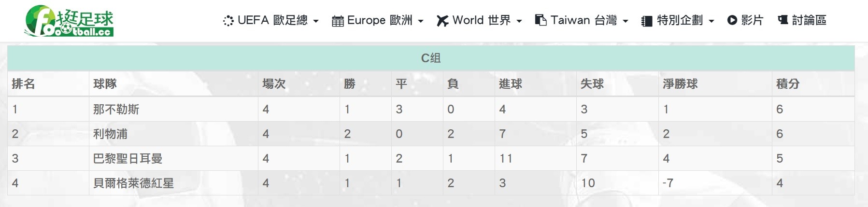Expand the Europe 歐洲 dropdown caret
The image size is (868, 207).
421,21
